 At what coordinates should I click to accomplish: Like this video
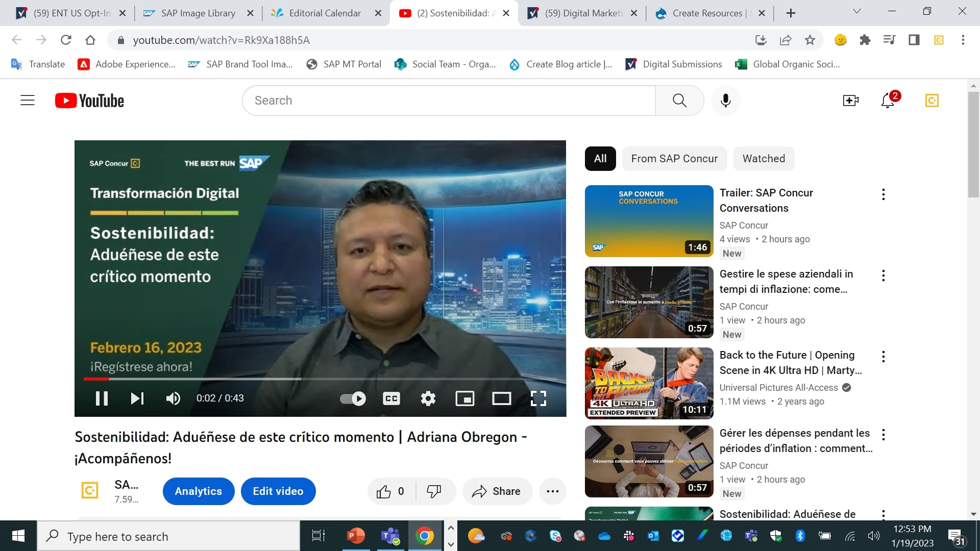[x=391, y=491]
